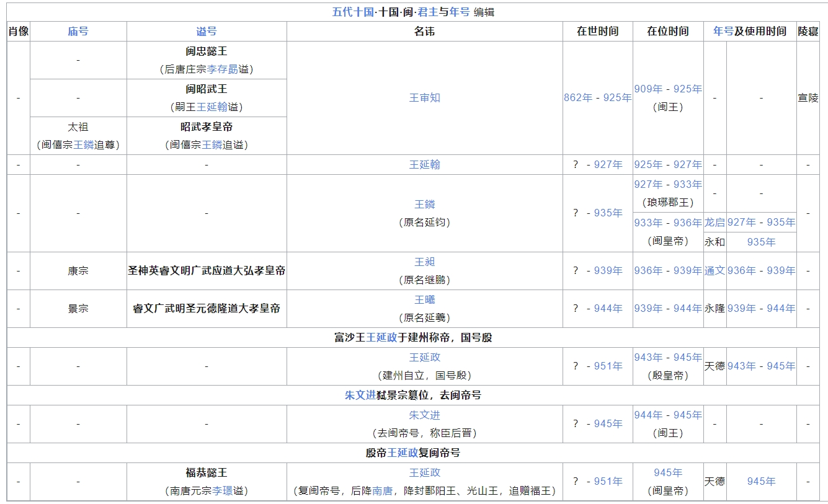Open the 谥号 column header link

(207, 32)
